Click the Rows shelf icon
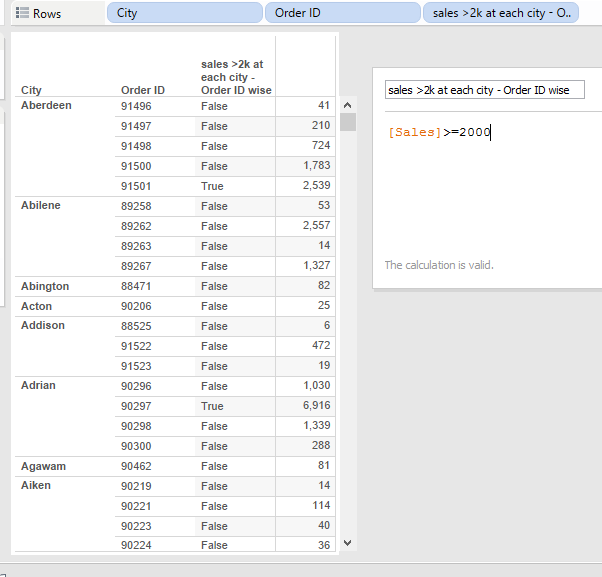Image resolution: width=602 pixels, height=577 pixels. pos(22,13)
